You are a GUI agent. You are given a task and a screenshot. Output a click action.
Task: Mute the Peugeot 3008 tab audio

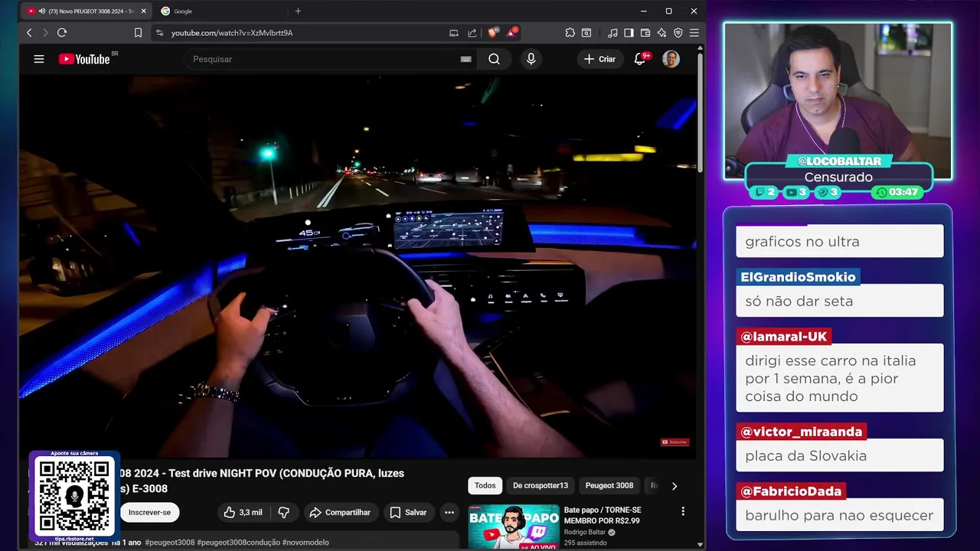[x=41, y=11]
